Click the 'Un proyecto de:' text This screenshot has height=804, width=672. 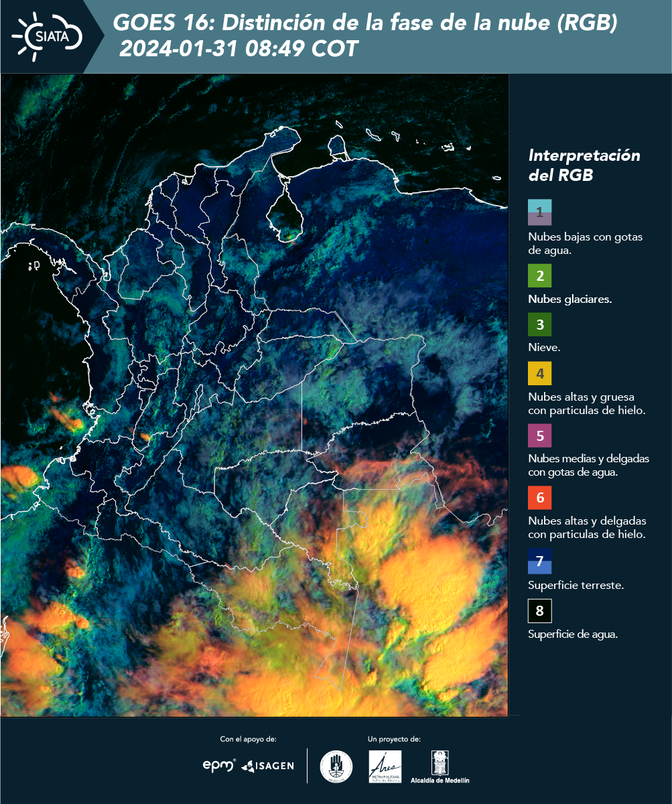point(394,739)
